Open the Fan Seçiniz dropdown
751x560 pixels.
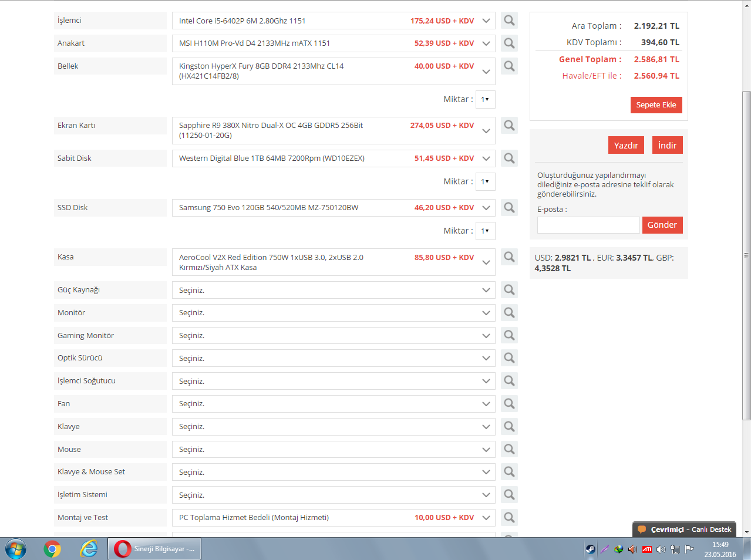tap(334, 404)
